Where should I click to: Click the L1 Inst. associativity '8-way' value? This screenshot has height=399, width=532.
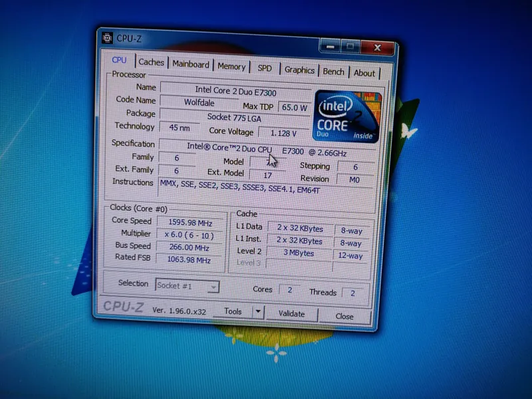(351, 243)
